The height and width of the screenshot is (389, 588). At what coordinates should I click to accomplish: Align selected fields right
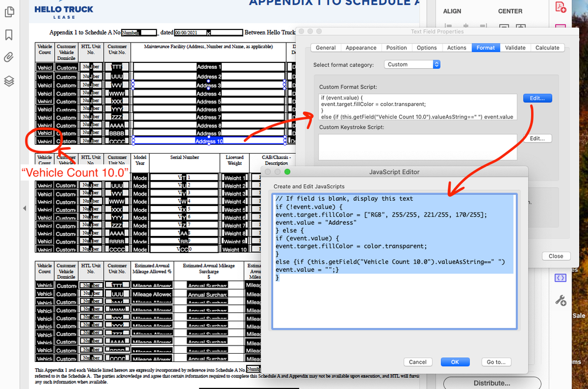(x=484, y=25)
